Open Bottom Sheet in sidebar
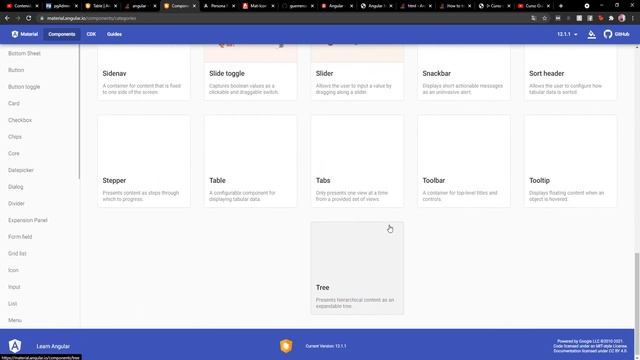 (24, 53)
